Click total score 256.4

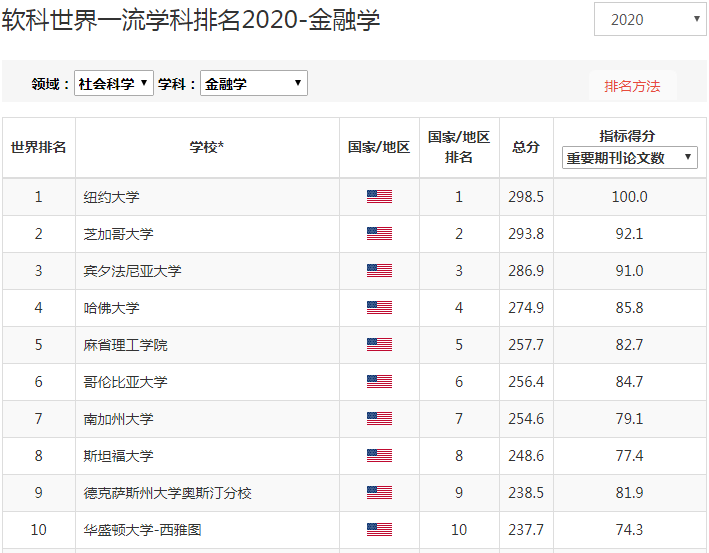(526, 383)
